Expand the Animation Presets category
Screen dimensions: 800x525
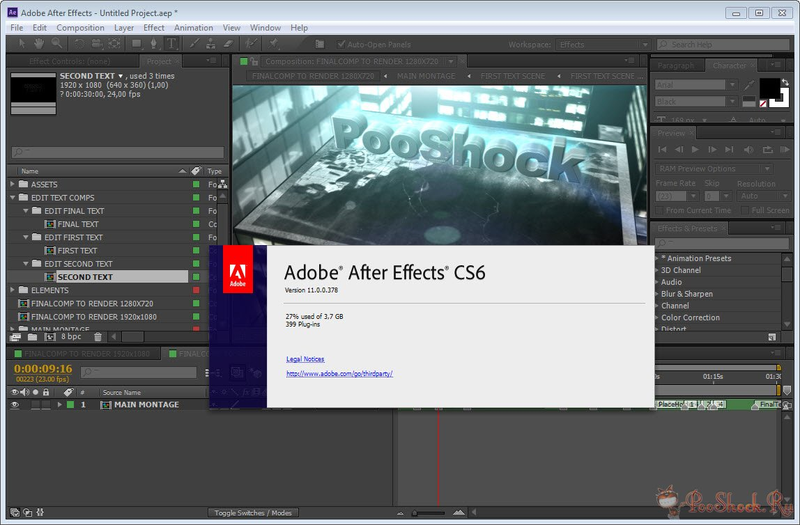point(657,258)
